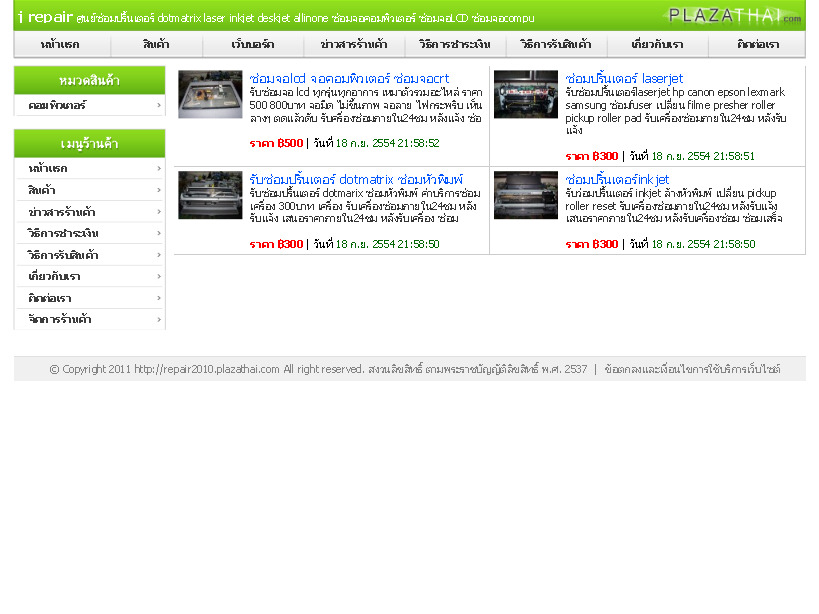Open the repair2010.plazathai.com footer link
The width and height of the screenshot is (819, 614).
pos(207,369)
